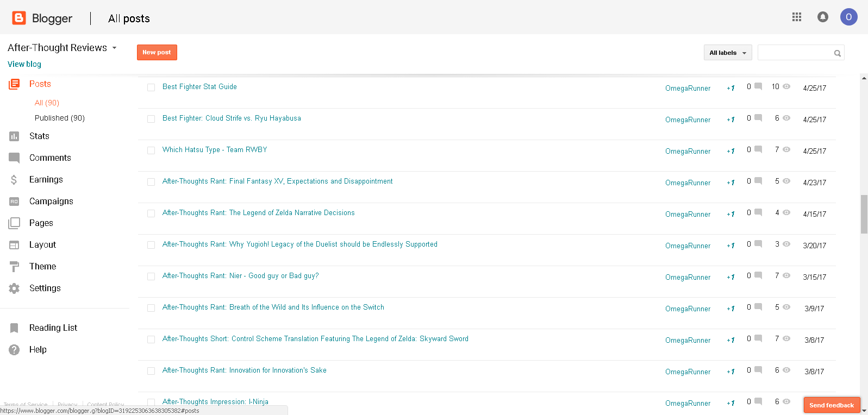868x415 pixels.
Task: Click comment icon for Innovation's Sake post
Action: [758, 370]
